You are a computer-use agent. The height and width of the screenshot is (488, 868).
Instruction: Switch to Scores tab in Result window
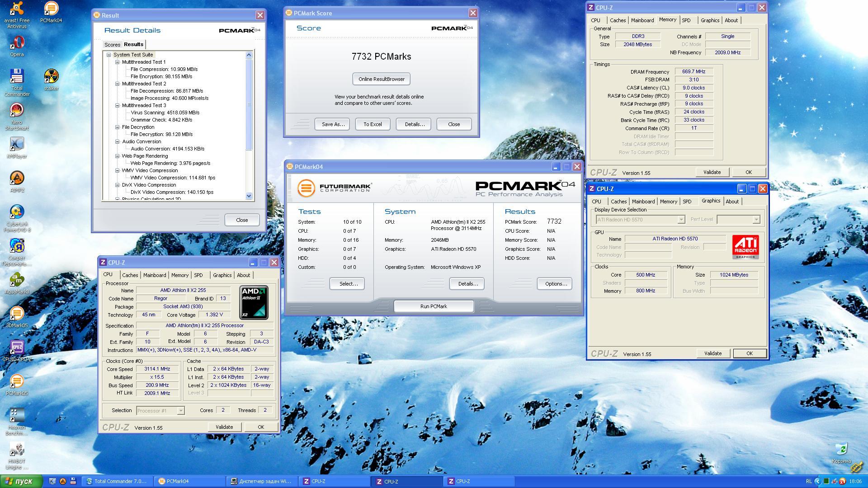(112, 45)
